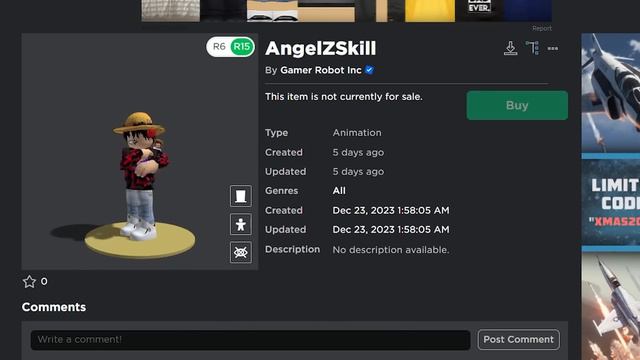This screenshot has width=640, height=360.
Task: Click the AngelZSkill title text
Action: pos(320,49)
